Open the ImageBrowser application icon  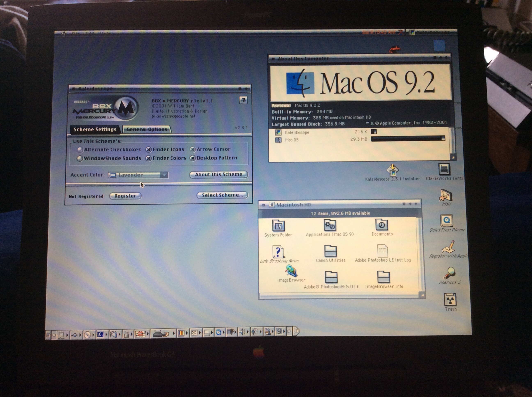pyautogui.click(x=291, y=271)
